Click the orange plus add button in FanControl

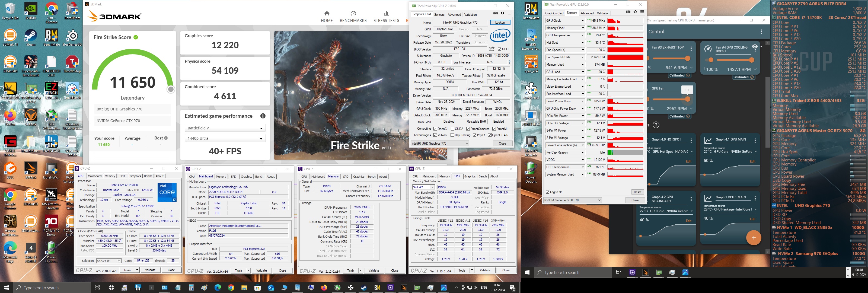click(754, 238)
